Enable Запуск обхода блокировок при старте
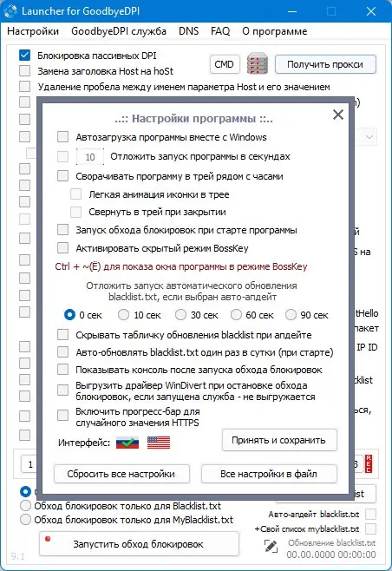This screenshot has width=392, height=571. point(62,230)
